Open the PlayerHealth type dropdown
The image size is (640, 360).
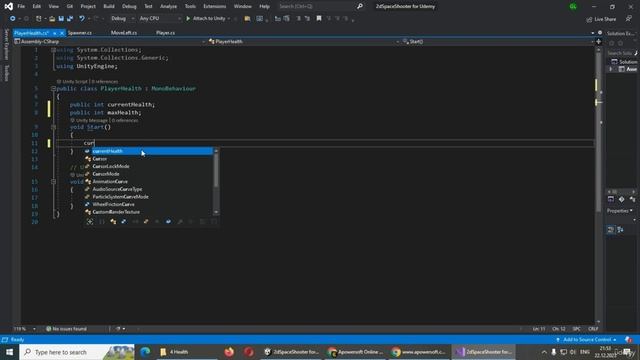(x=303, y=42)
